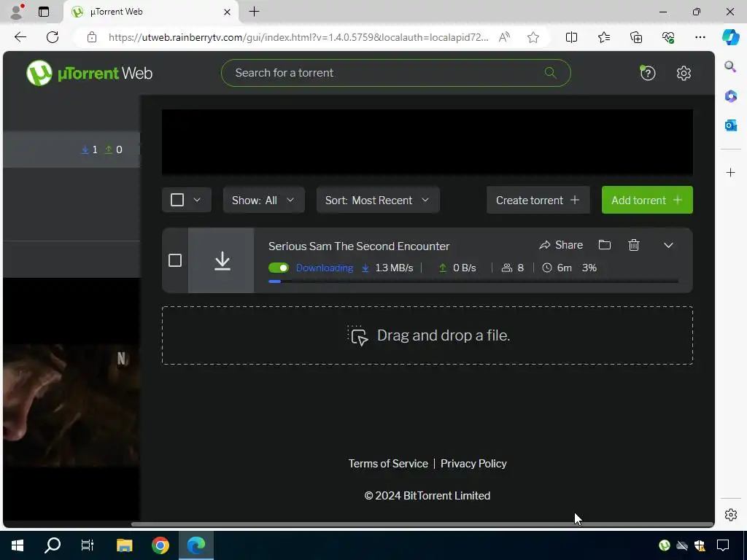747x560 pixels.
Task: Open Edge Settings and more menu
Action: point(700,37)
